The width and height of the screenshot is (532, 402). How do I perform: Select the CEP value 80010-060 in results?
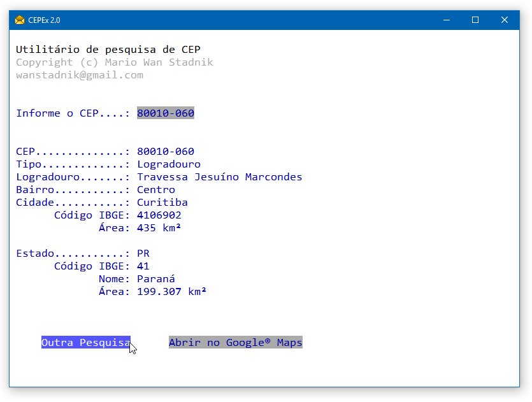coord(165,151)
